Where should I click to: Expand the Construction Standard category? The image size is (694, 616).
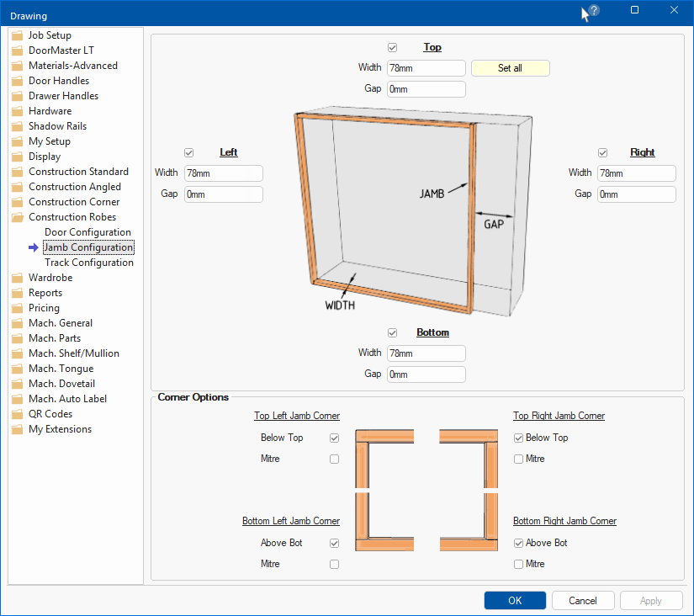pyautogui.click(x=78, y=172)
